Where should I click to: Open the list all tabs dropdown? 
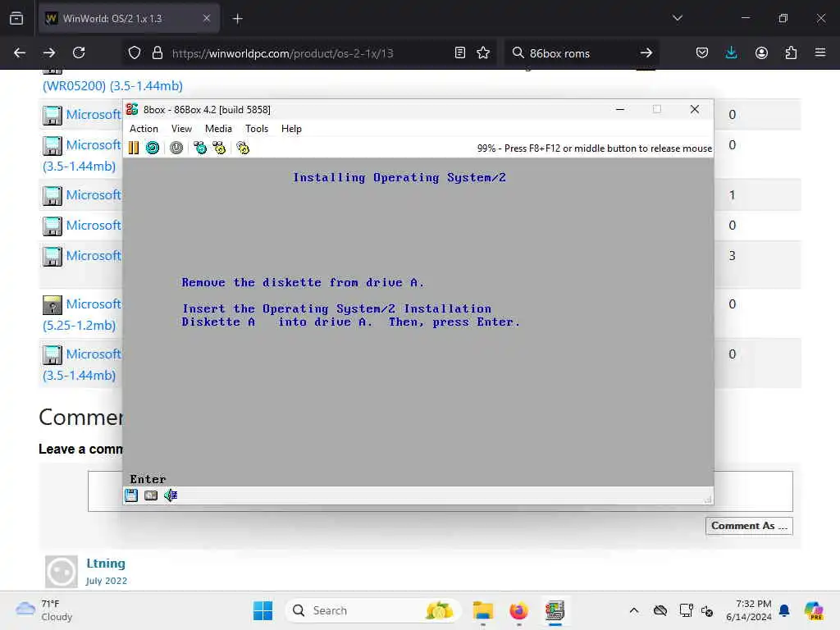[678, 19]
